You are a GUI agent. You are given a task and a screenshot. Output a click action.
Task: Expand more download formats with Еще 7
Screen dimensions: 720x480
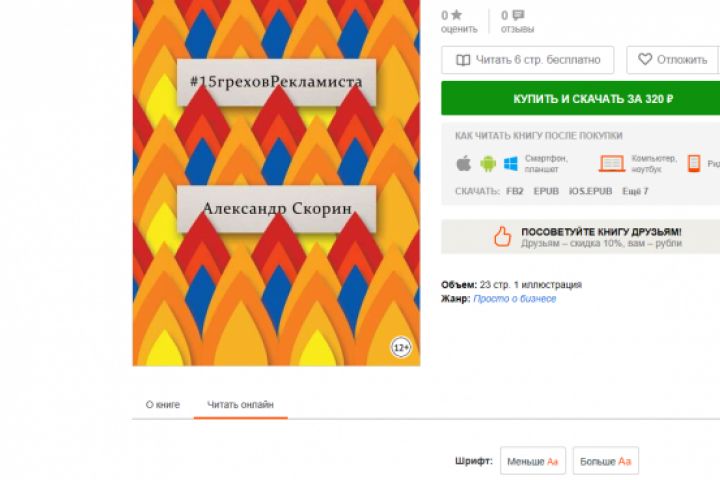coord(635,191)
